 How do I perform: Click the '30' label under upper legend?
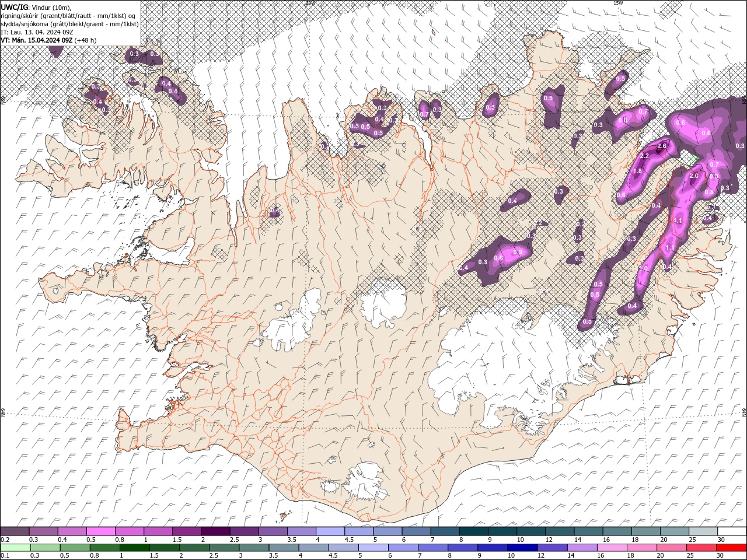[x=721, y=540]
